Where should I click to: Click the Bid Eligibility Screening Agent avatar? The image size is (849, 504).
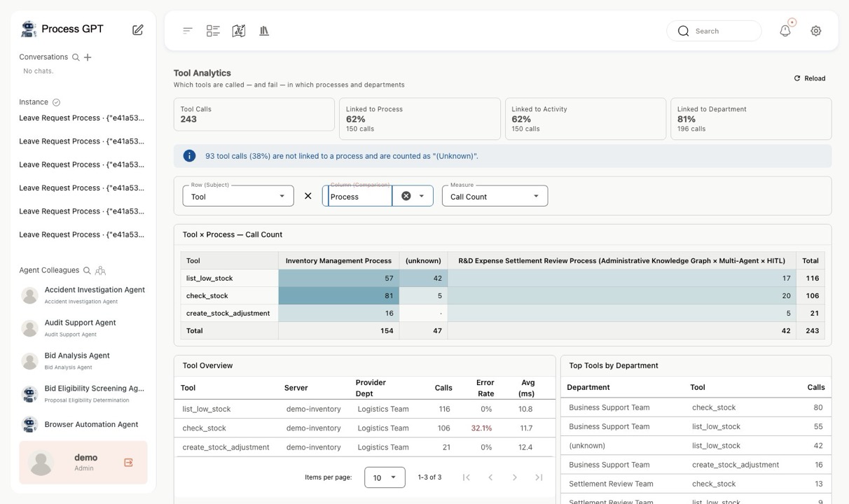pos(29,394)
